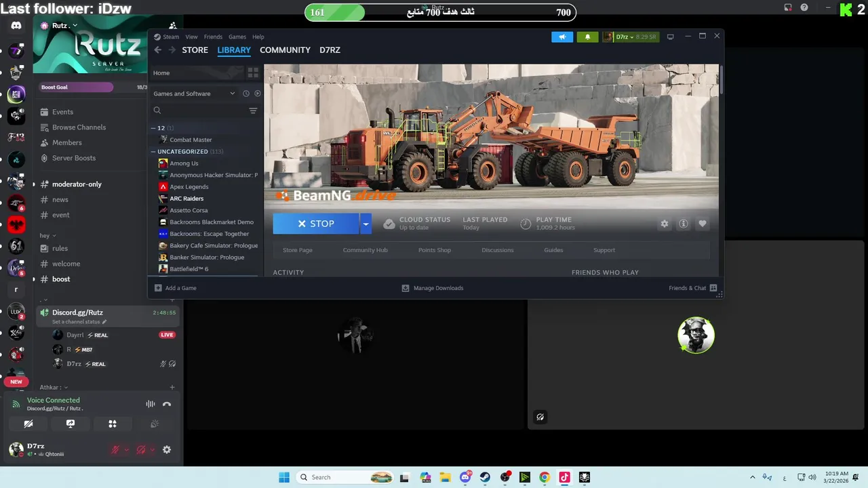Open microphone input options arrow

pos(126,449)
